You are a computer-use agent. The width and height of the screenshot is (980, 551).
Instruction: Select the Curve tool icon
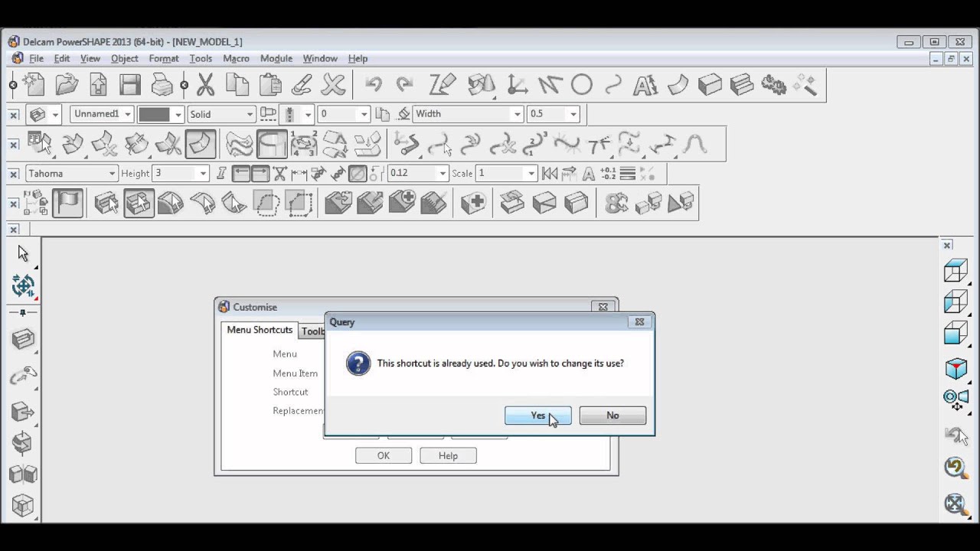(x=613, y=84)
